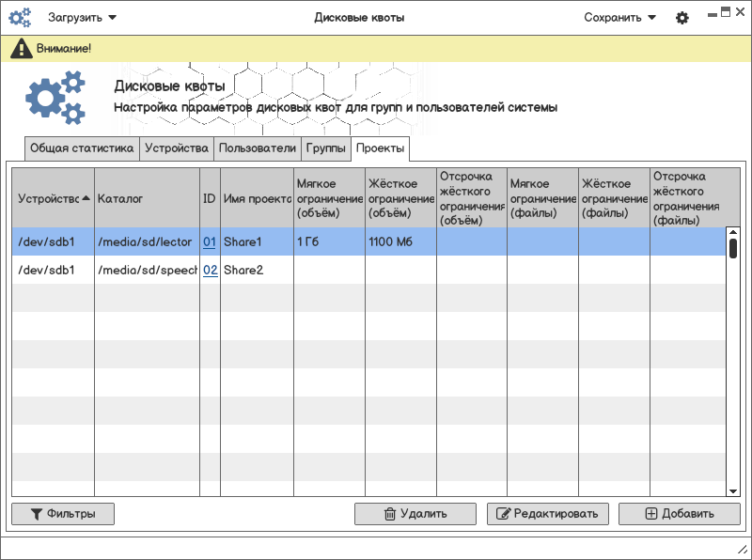Open the Сохранить dropdown menu
The height and width of the screenshot is (560, 752).
[619, 17]
